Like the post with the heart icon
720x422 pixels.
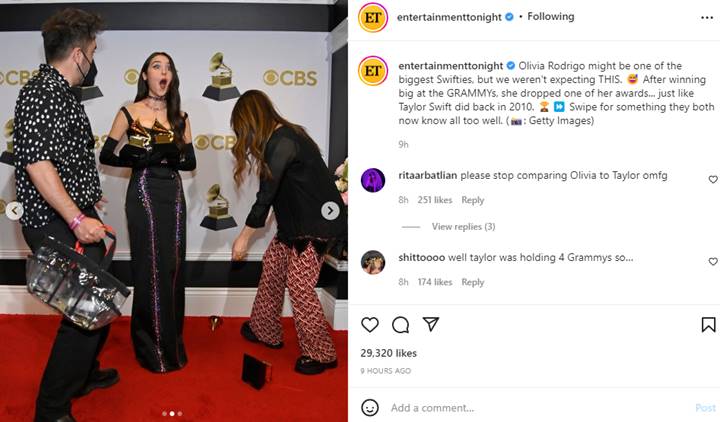click(x=370, y=325)
